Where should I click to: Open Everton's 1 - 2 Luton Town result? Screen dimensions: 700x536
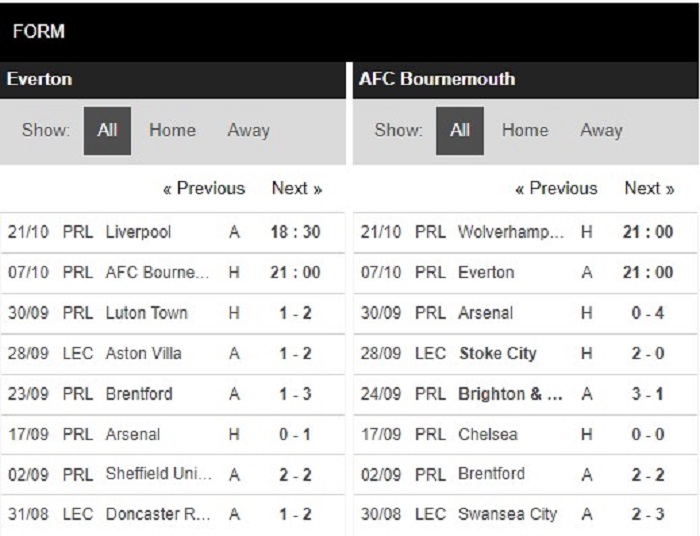[x=172, y=313]
